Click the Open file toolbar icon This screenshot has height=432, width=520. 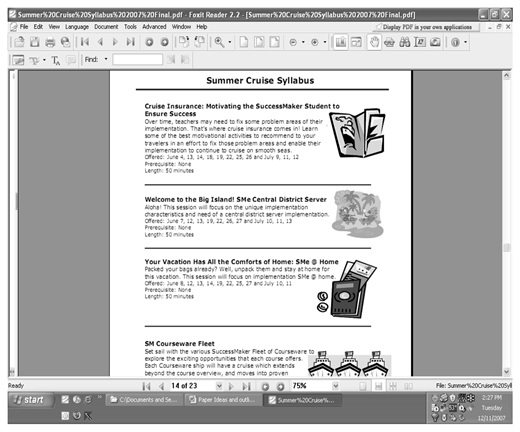tap(20, 42)
